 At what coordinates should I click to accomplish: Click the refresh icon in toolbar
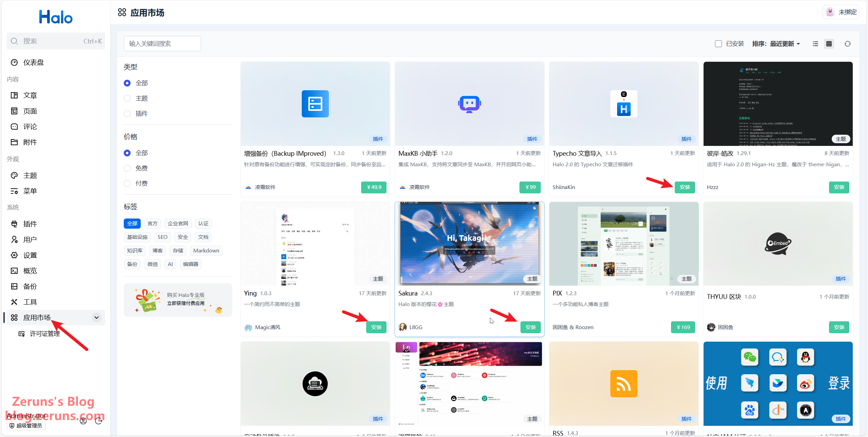848,44
